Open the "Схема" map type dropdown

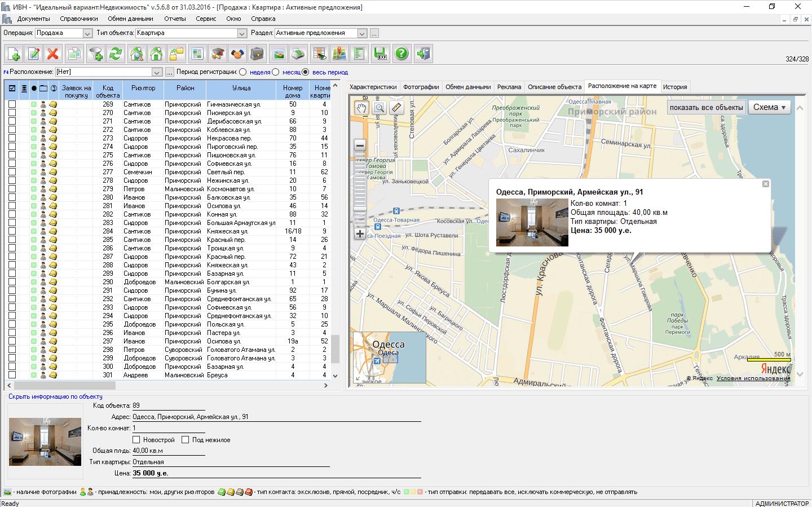click(769, 107)
